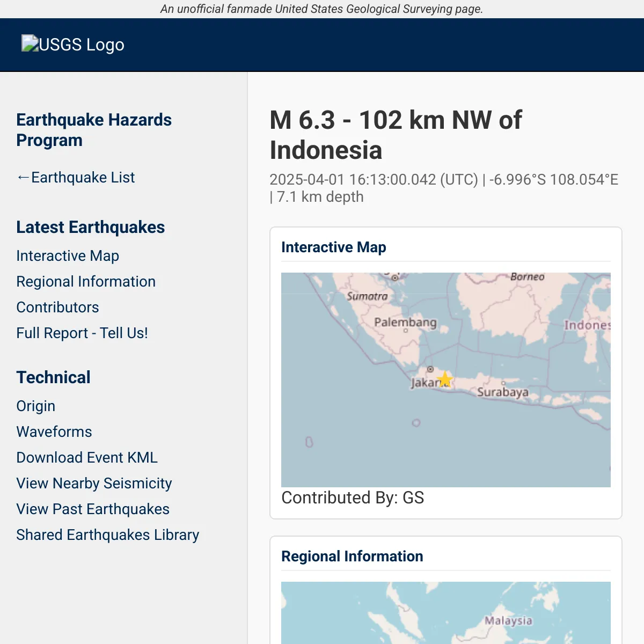Screen dimensions: 644x644
Task: Open Regional Information sidebar link
Action: [86, 282]
